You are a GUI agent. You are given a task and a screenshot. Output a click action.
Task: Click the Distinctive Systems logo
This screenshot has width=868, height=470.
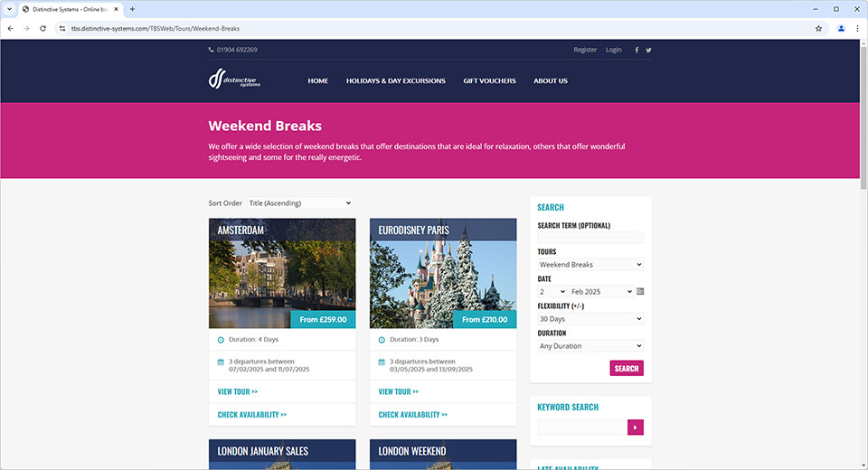click(x=234, y=79)
